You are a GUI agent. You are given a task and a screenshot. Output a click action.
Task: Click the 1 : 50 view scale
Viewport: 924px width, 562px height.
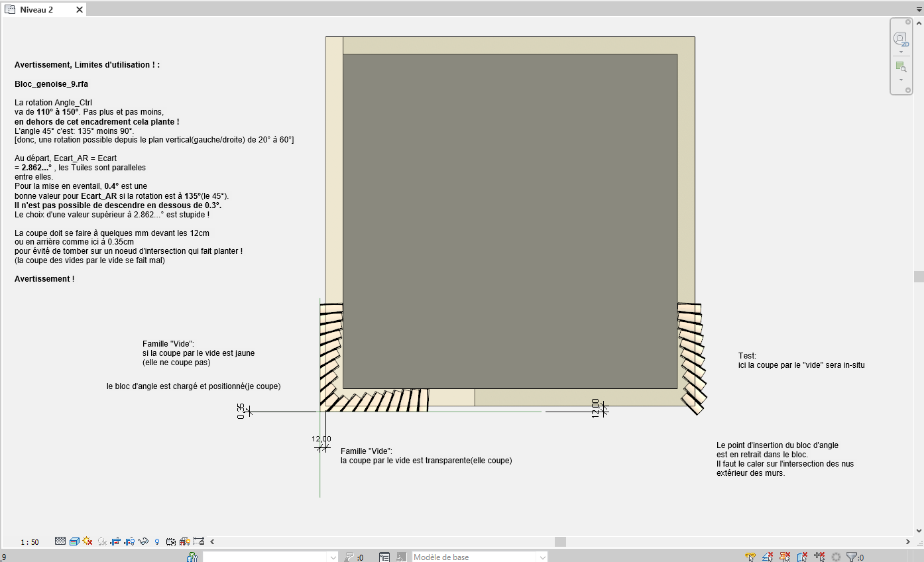29,542
